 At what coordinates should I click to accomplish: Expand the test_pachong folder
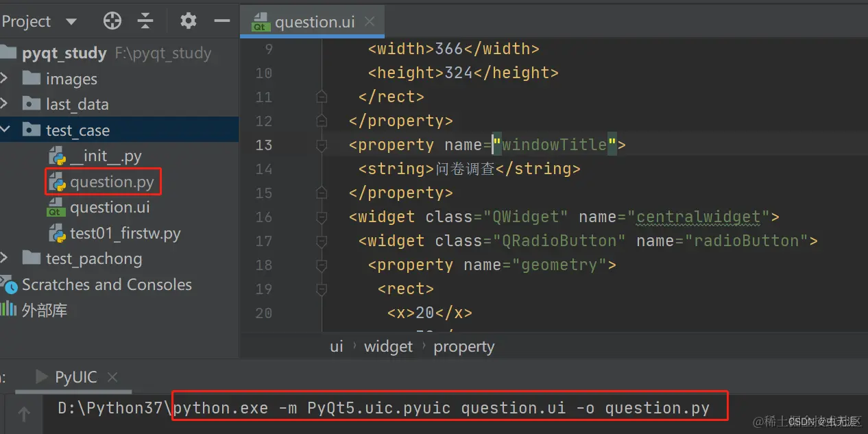click(4, 258)
